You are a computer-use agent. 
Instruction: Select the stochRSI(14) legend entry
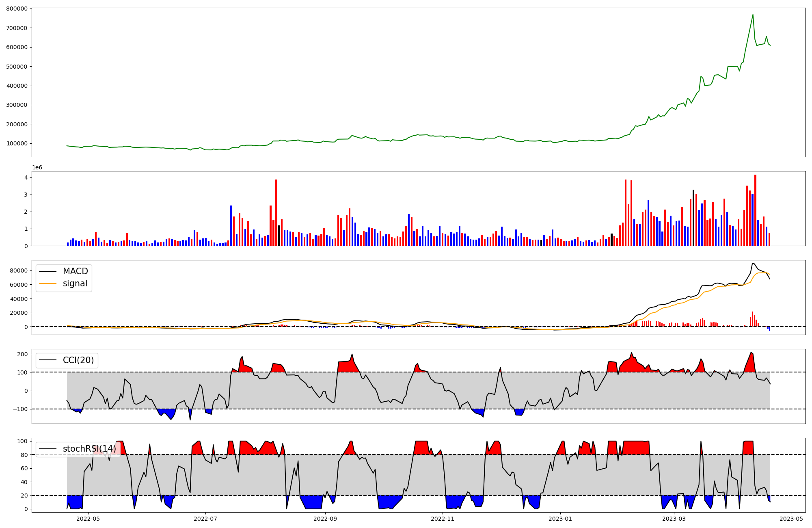point(89,449)
